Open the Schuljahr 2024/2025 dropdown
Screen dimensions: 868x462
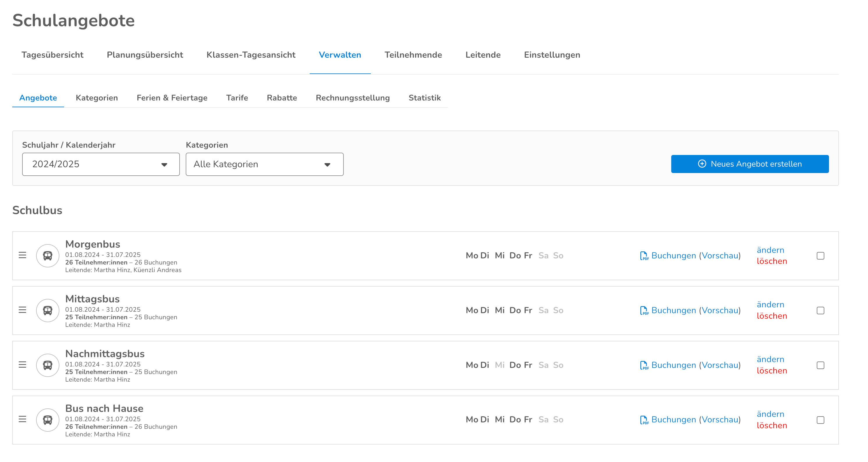pyautogui.click(x=101, y=164)
